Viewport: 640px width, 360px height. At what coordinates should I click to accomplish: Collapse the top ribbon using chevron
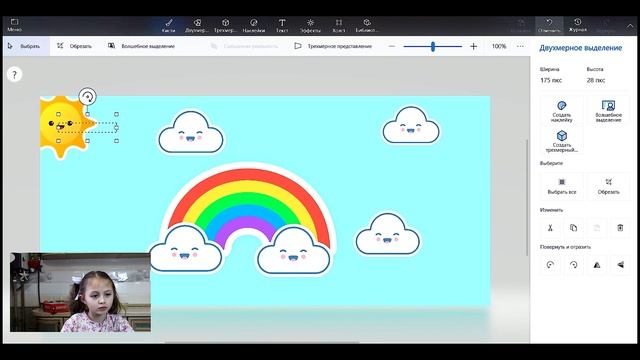(x=630, y=25)
